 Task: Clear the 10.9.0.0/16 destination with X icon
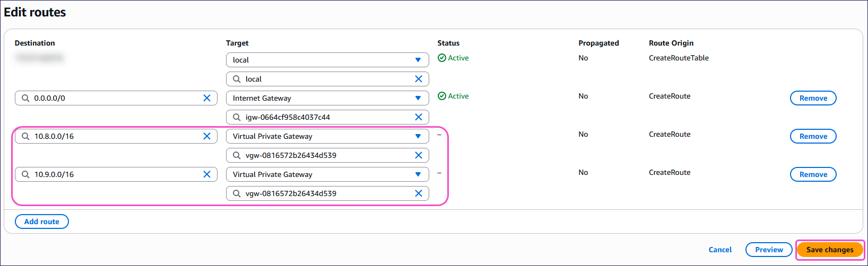(207, 174)
